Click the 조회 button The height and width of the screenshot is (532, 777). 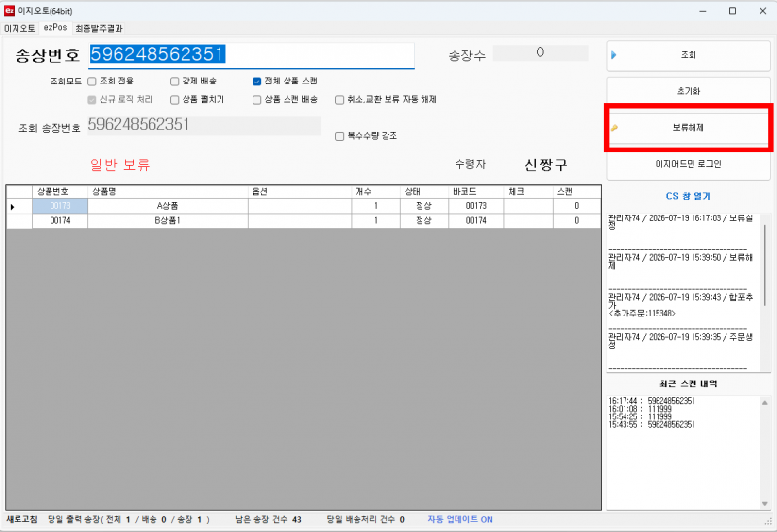tap(689, 55)
